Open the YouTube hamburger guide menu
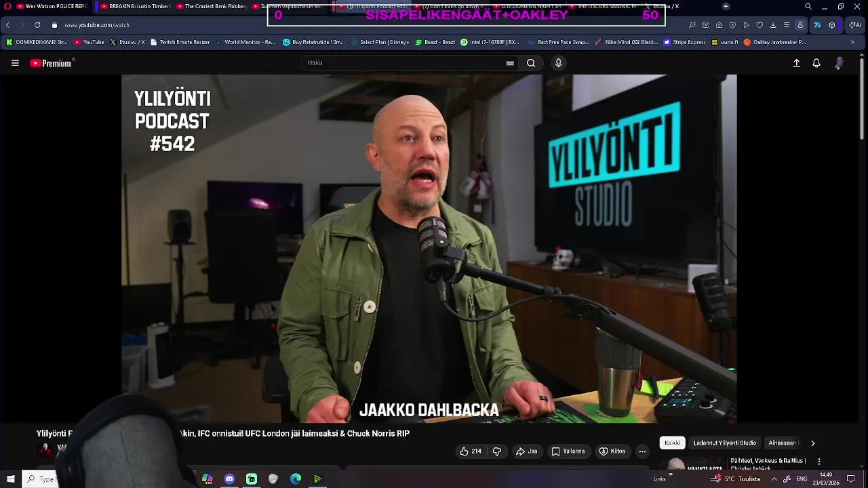868x488 pixels. click(x=15, y=63)
